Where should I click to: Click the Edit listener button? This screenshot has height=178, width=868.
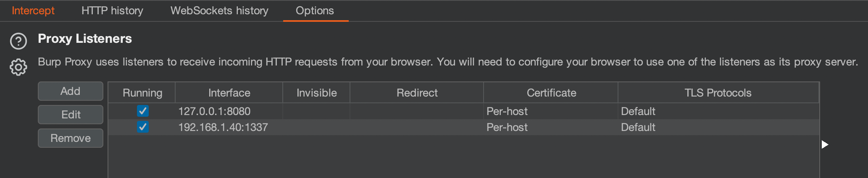coord(71,115)
